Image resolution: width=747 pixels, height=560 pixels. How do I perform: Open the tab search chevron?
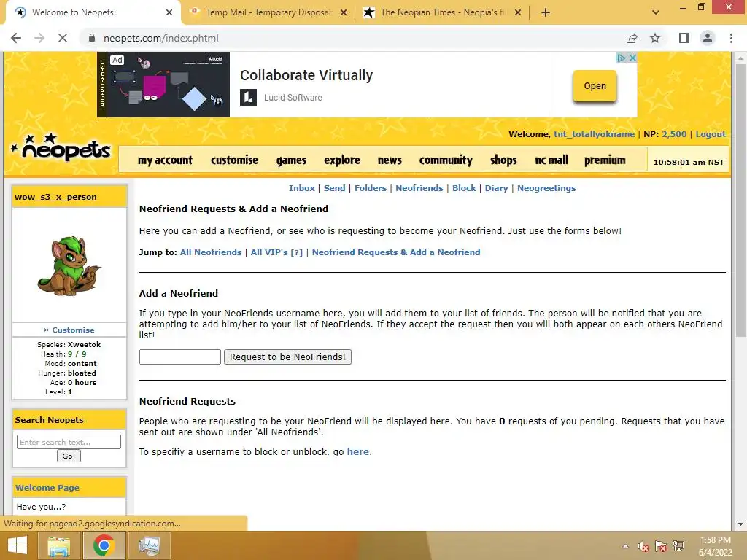(656, 12)
